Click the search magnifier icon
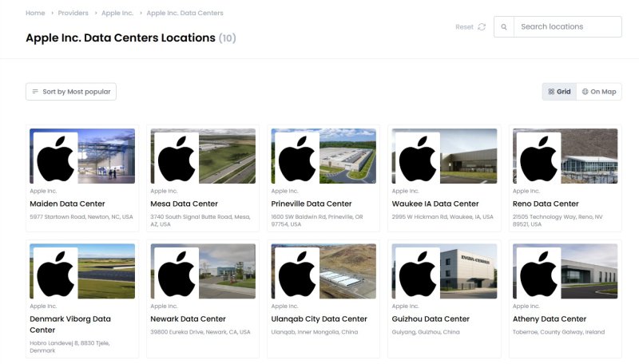 point(504,27)
